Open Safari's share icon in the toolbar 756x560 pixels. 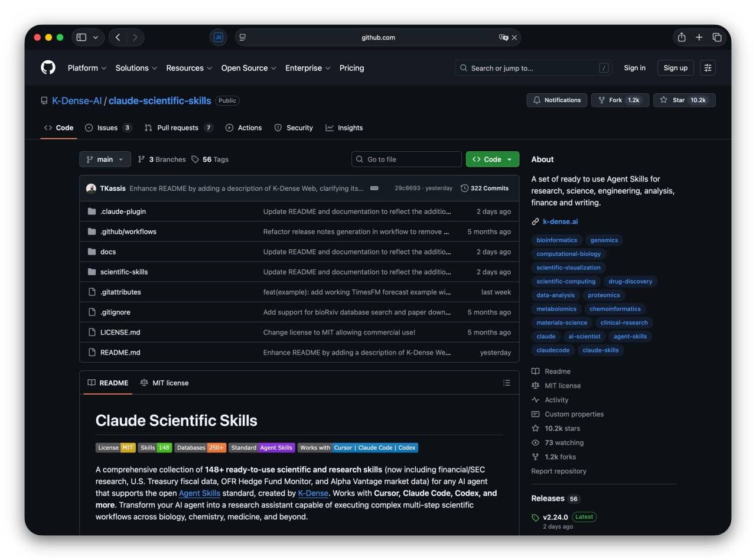pyautogui.click(x=681, y=37)
